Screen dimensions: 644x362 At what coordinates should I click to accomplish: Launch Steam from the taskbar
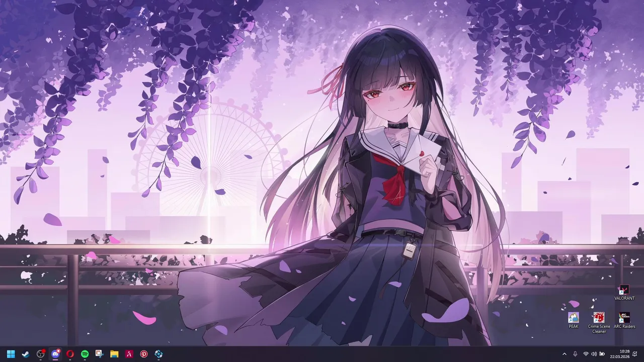26,354
